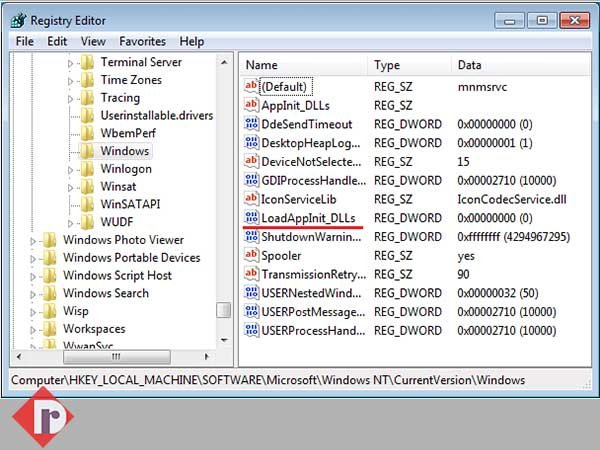Image resolution: width=600 pixels, height=450 pixels.
Task: Click the (Default) string value icon
Action: pos(251,86)
